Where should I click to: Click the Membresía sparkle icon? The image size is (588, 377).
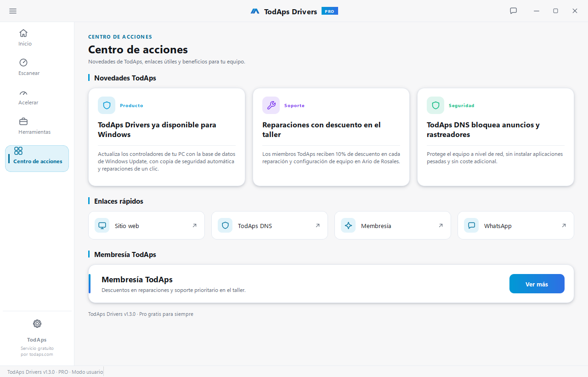tap(348, 225)
